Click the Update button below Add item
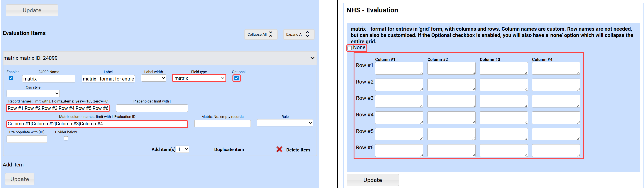This screenshot has height=188, width=644. tap(20, 179)
